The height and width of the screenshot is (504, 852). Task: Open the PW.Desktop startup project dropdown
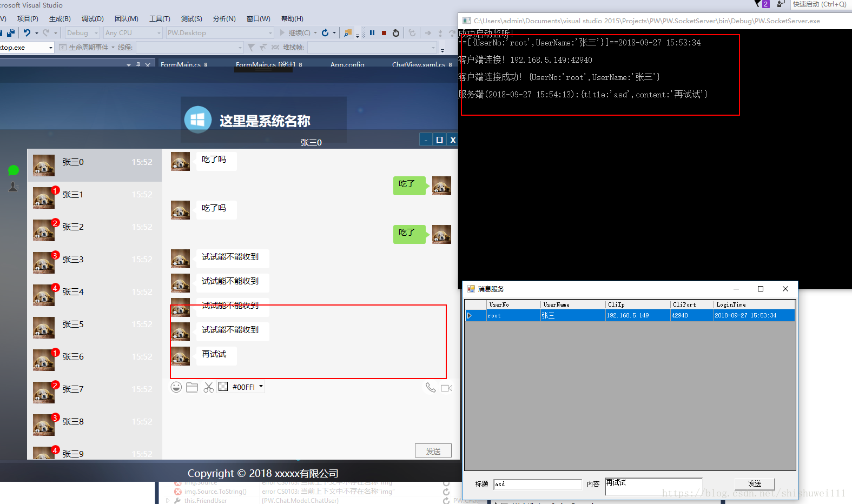pyautogui.click(x=220, y=33)
